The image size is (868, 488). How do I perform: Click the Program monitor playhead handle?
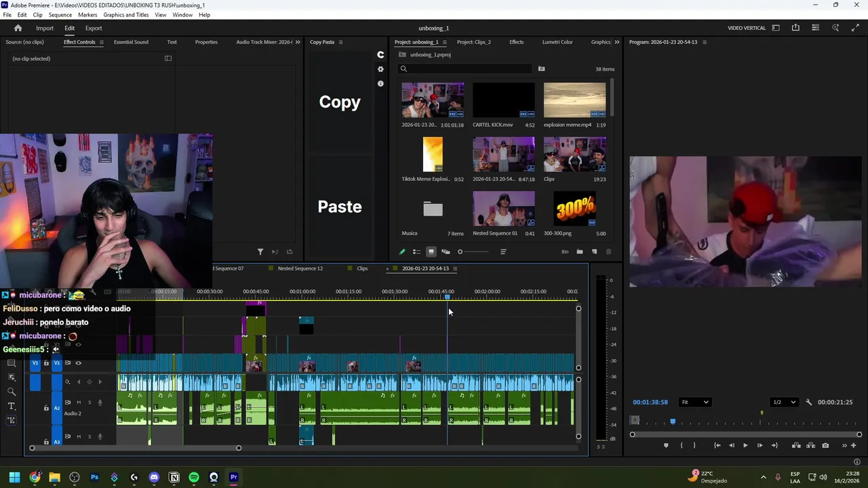pyautogui.click(x=673, y=421)
